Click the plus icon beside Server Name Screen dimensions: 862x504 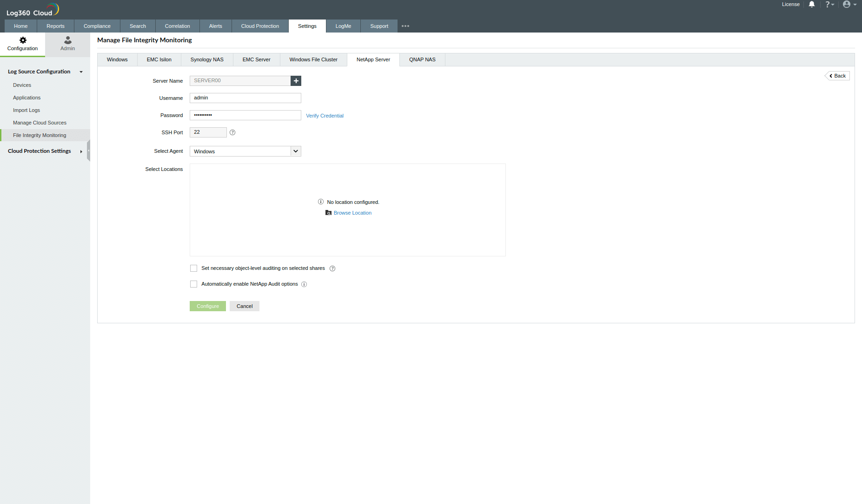(296, 80)
